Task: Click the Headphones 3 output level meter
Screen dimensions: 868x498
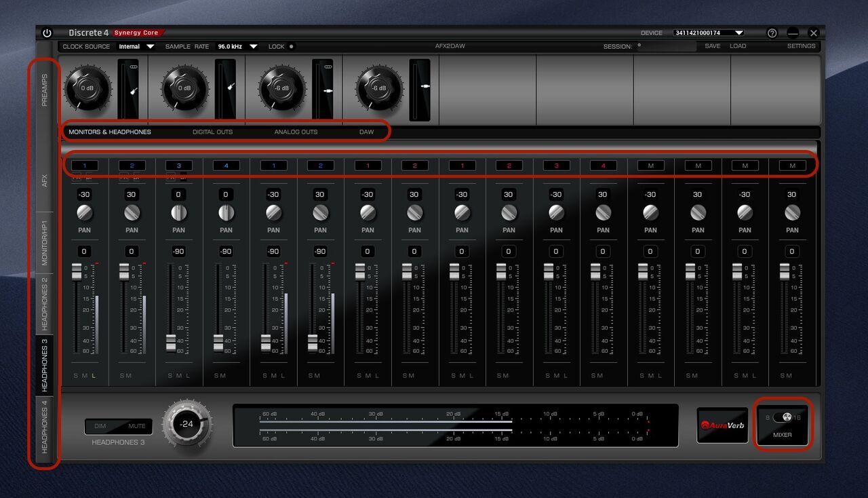Action: tap(455, 425)
